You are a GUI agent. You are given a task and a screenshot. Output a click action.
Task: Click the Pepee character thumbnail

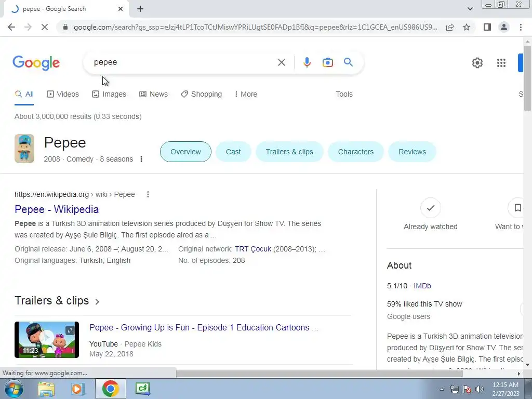pyautogui.click(x=24, y=149)
